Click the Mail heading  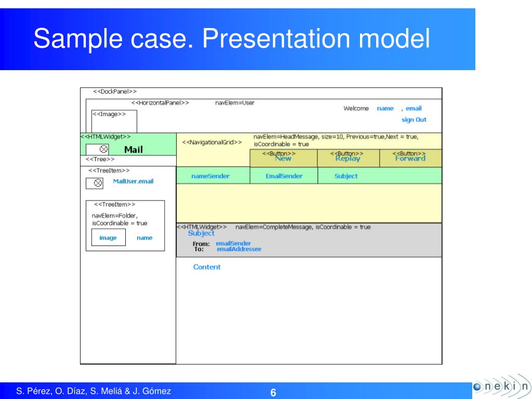134,150
